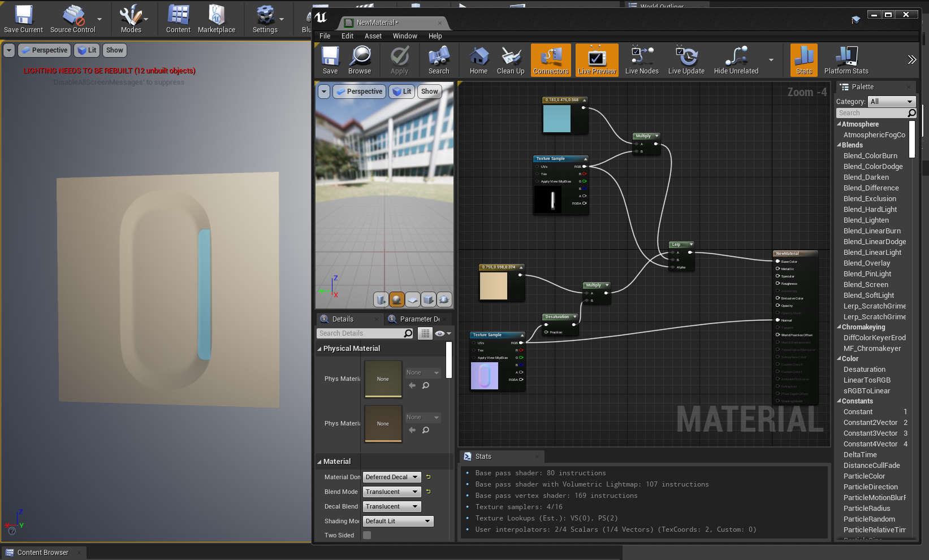929x560 pixels.
Task: Click the blue color swatch on the constant node
Action: tap(557, 119)
